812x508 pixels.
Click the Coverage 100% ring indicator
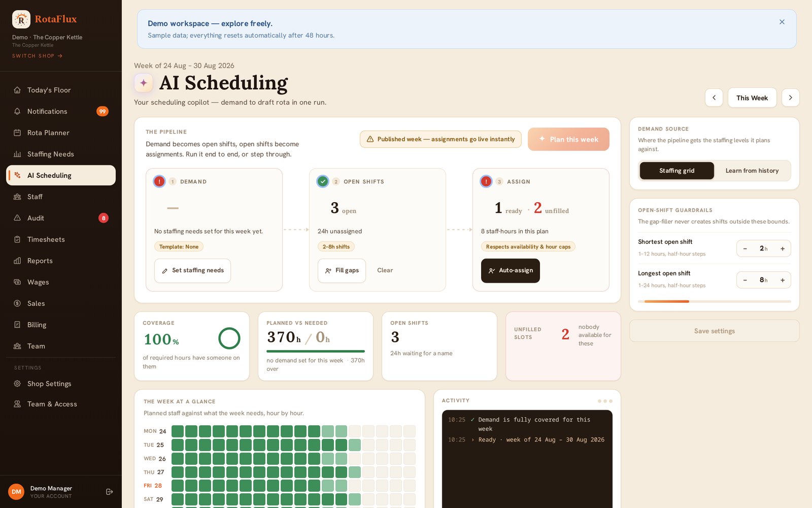229,338
